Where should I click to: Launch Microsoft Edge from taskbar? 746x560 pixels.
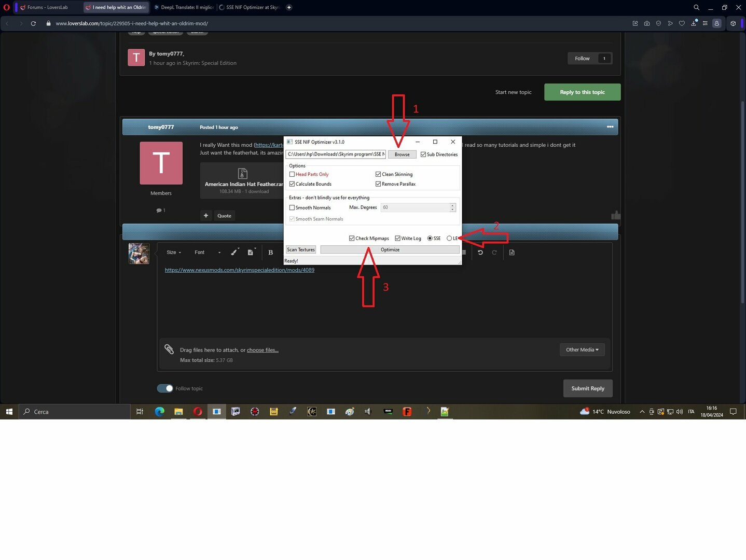tap(159, 412)
